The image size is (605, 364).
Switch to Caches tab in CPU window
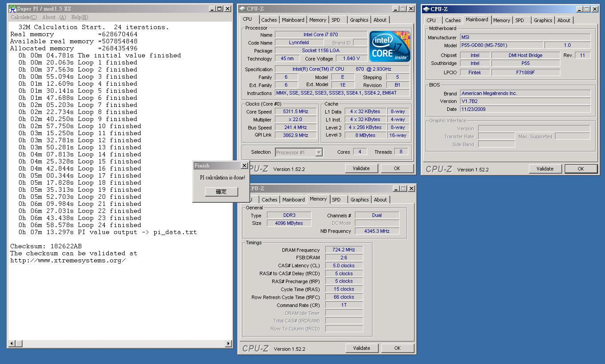point(269,20)
